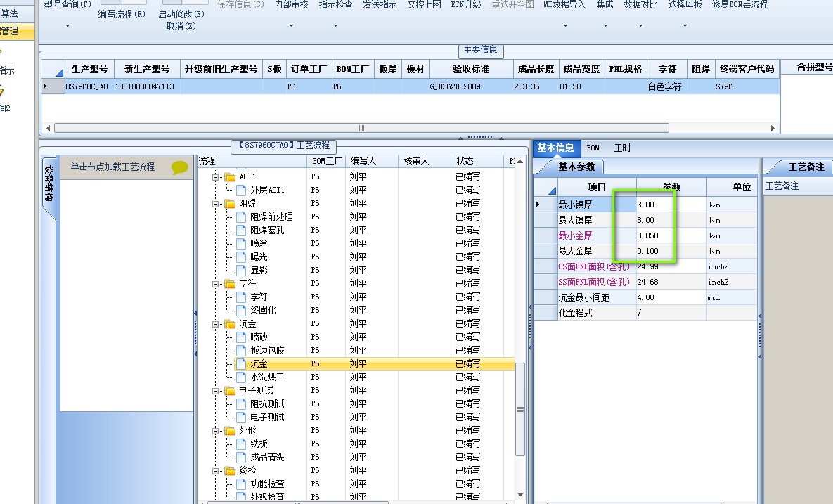Viewport: 833px width, 504px height.
Task: Choose the 曝光 process node
Action: [x=259, y=257]
